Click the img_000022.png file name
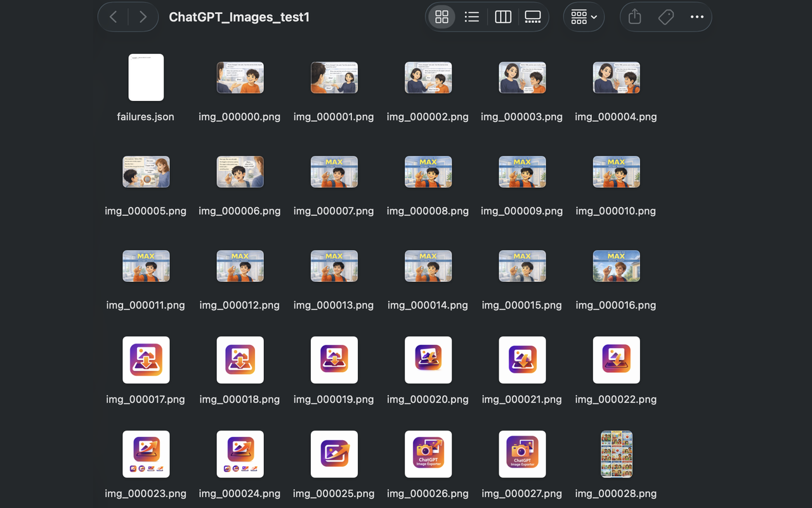Screen dimensions: 812x508 617,399
